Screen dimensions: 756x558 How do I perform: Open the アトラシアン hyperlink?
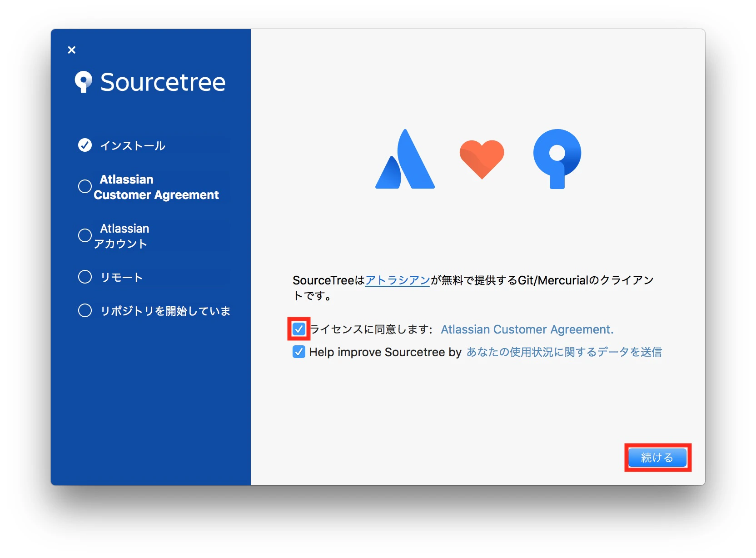tap(398, 280)
